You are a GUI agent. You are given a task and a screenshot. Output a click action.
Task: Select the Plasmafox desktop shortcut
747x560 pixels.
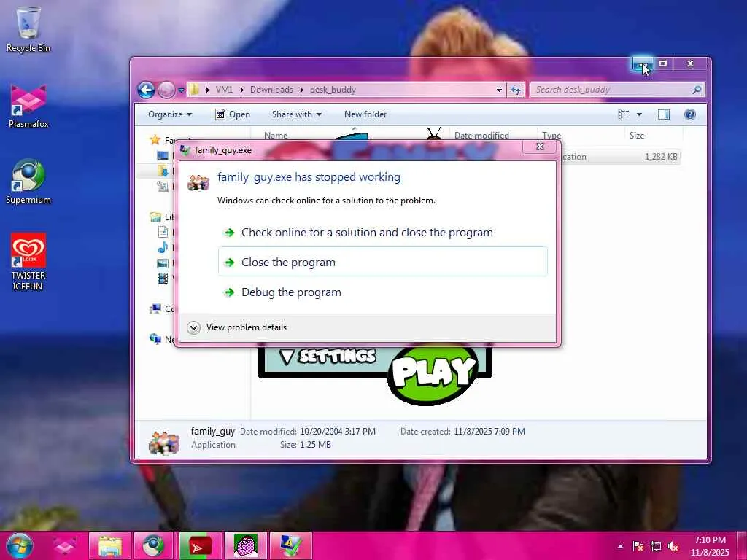click(28, 106)
